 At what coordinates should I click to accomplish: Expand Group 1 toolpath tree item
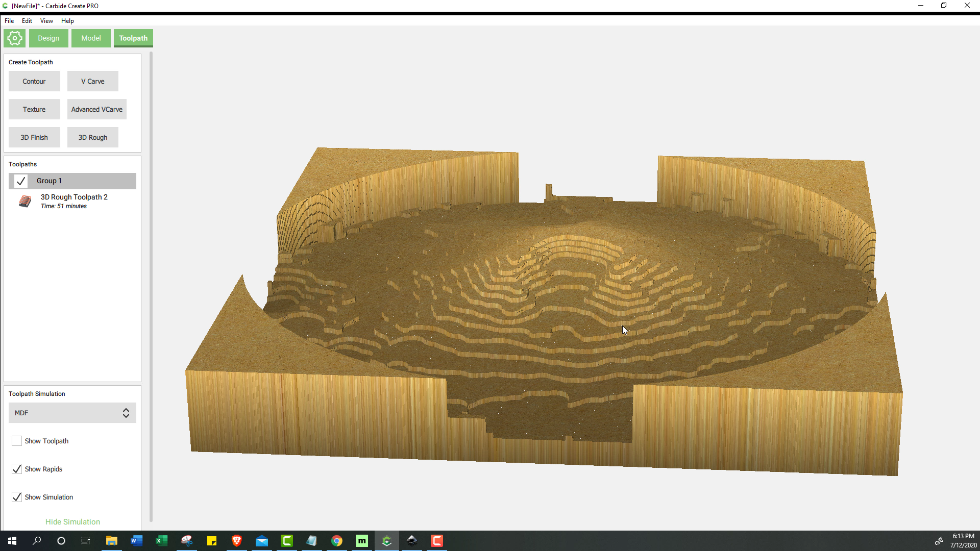coord(49,180)
